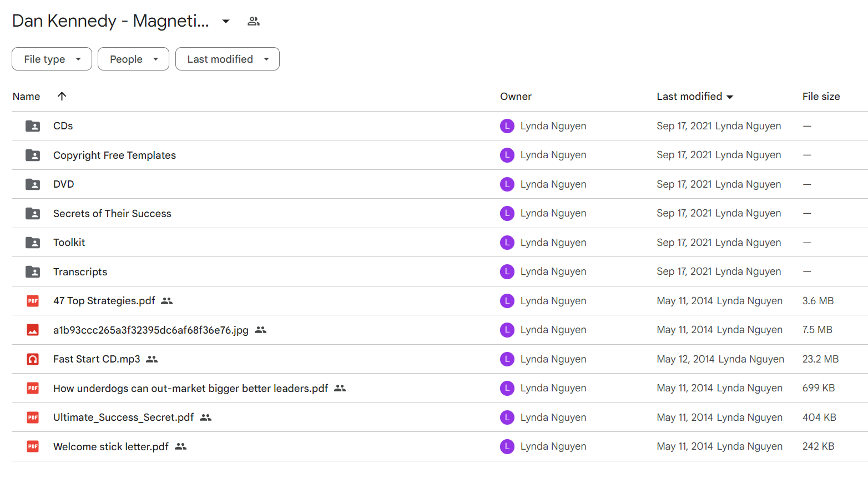Toggle the name sort direction arrow
Viewport: 868px width, 483px height.
pos(62,96)
